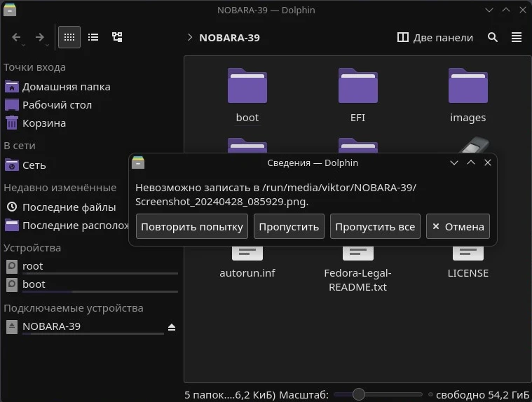532x402 pixels.
Task: Click the NOBARA-39 breadcrumb path label
Action: pyautogui.click(x=229, y=38)
